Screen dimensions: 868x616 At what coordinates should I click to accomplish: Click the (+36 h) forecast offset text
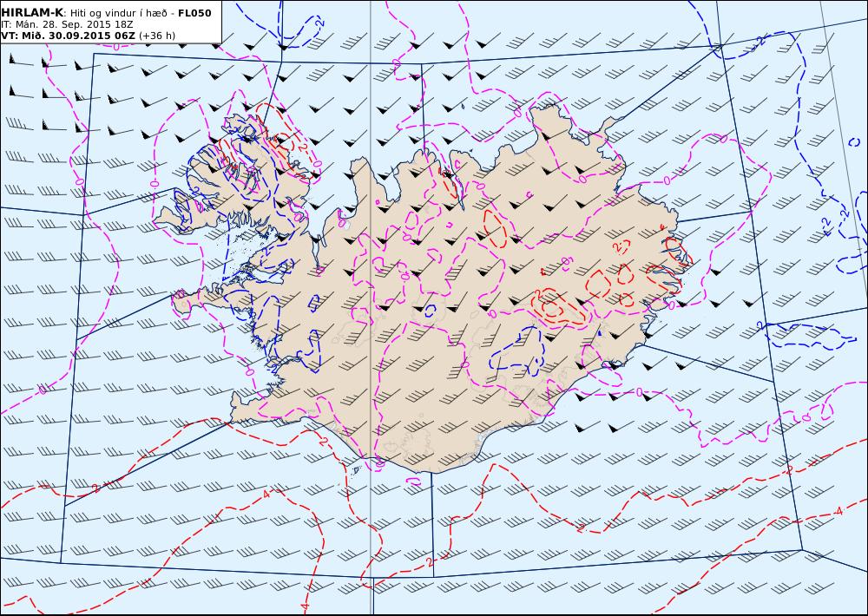[x=157, y=36]
